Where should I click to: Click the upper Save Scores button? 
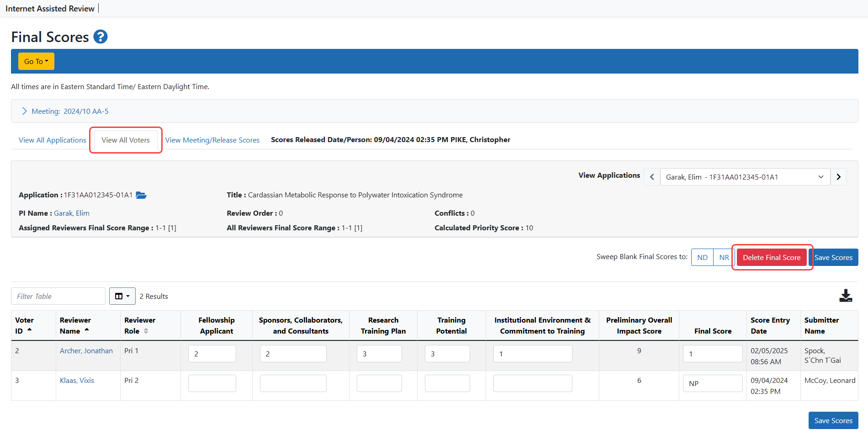pyautogui.click(x=833, y=257)
